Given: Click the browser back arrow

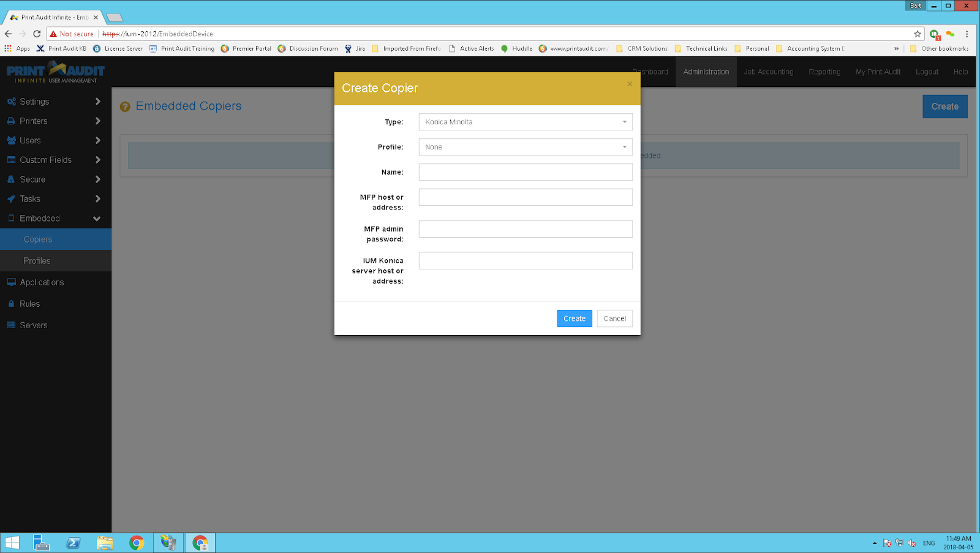Looking at the screenshot, I should click(8, 34).
